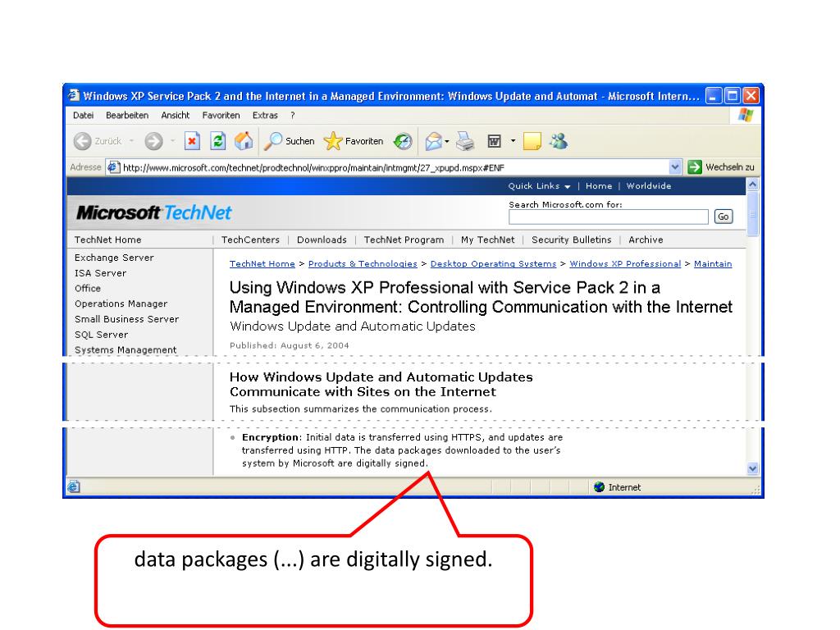Click the Internet zone globe icon
840x630 pixels.
[599, 487]
